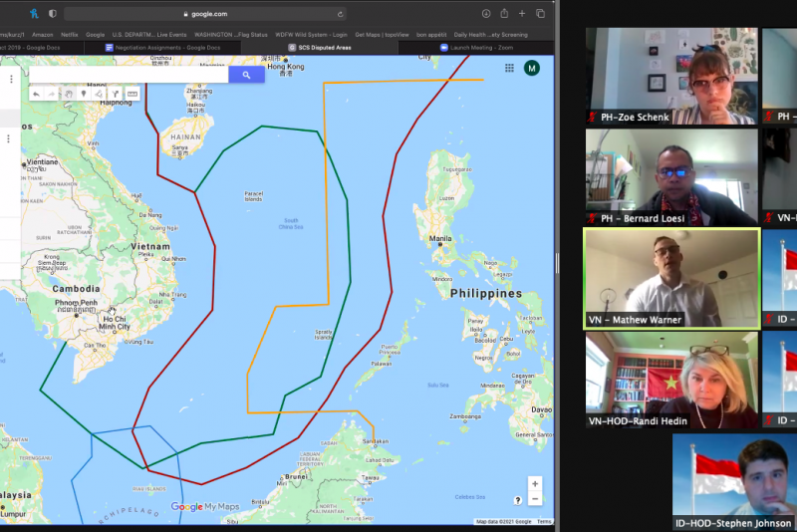Click the Honey extension icon in Safari
Image resolution: width=797 pixels, height=532 pixels.
34,14
